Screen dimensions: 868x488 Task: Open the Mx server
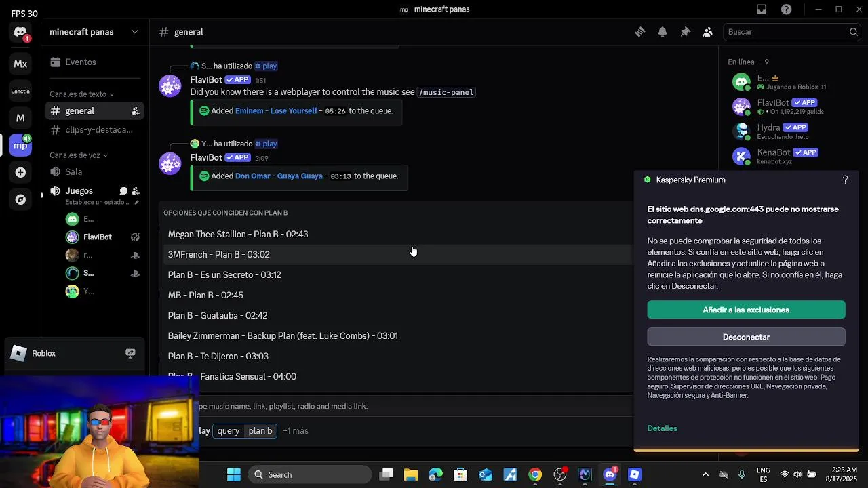coord(20,64)
